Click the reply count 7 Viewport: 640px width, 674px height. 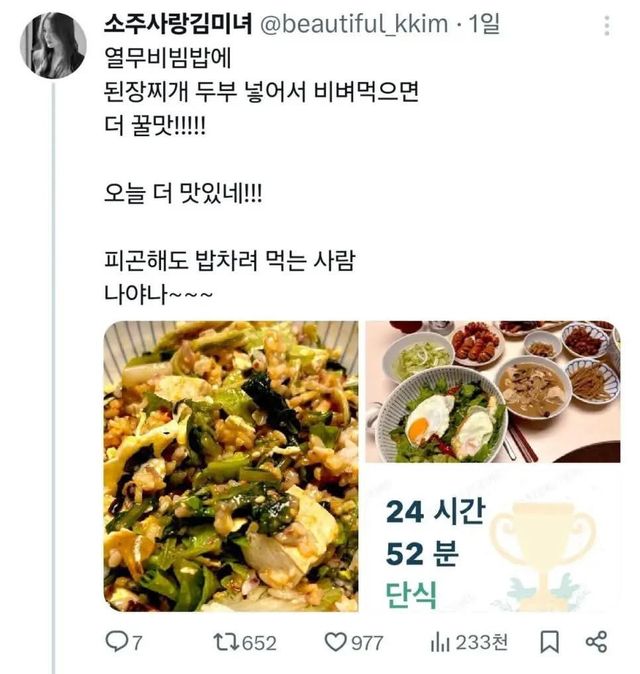[138, 642]
